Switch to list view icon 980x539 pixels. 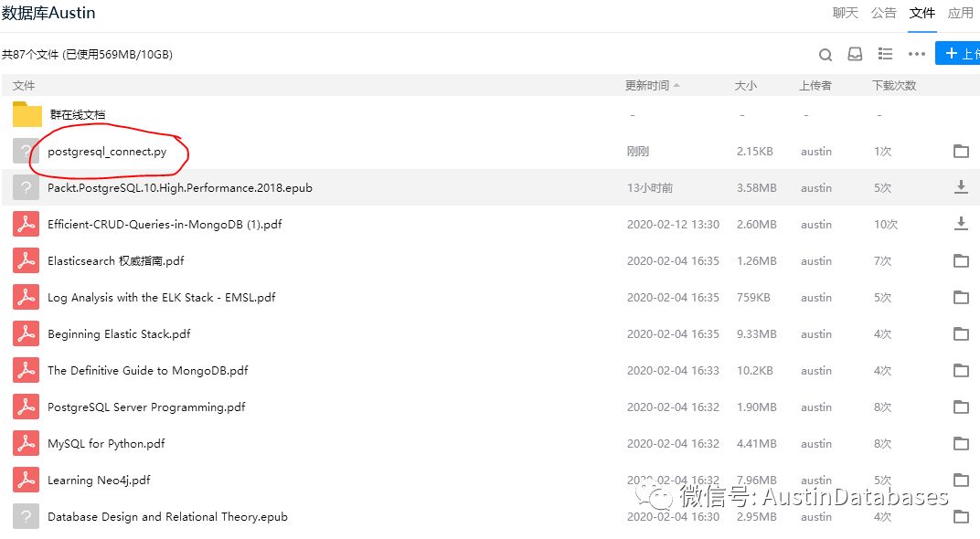tap(885, 54)
